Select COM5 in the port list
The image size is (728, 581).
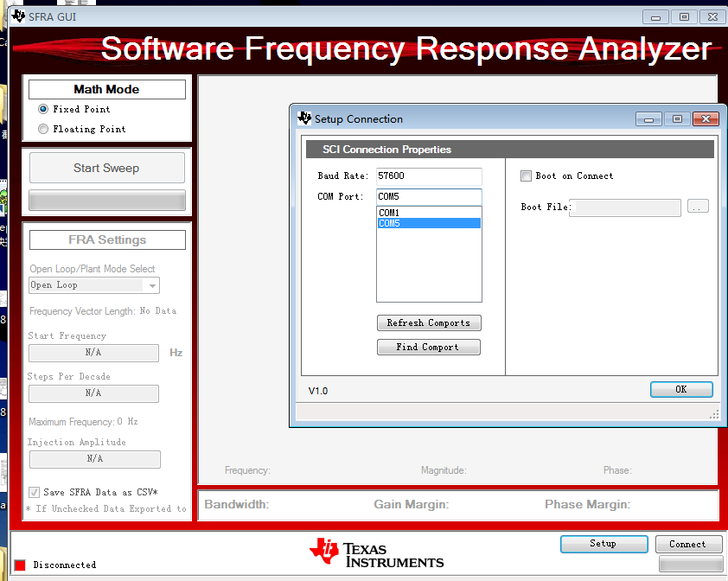pyautogui.click(x=429, y=223)
